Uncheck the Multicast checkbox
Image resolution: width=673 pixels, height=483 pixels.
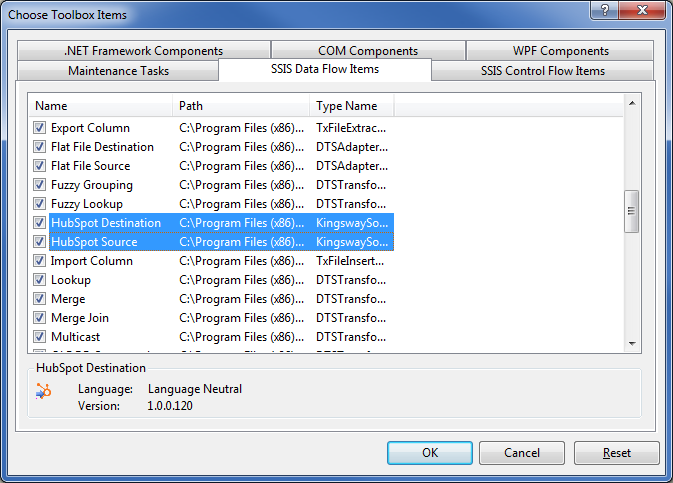click(39, 336)
